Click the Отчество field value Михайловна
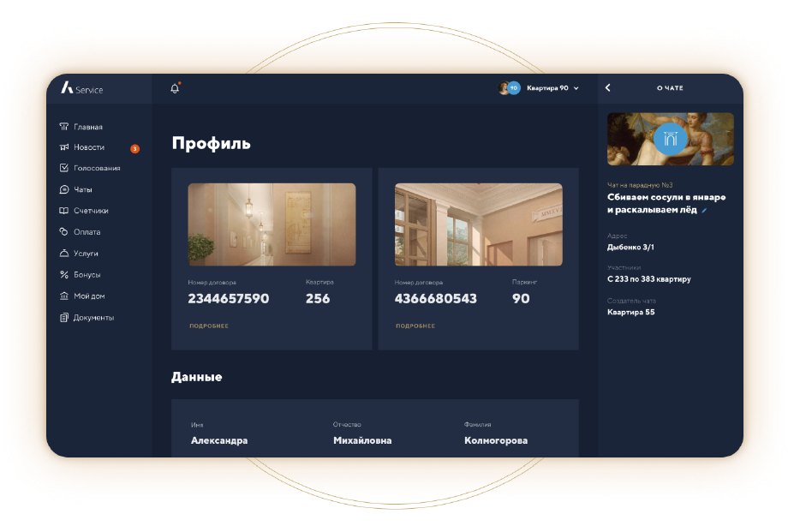This screenshot has width=806, height=532. [362, 440]
